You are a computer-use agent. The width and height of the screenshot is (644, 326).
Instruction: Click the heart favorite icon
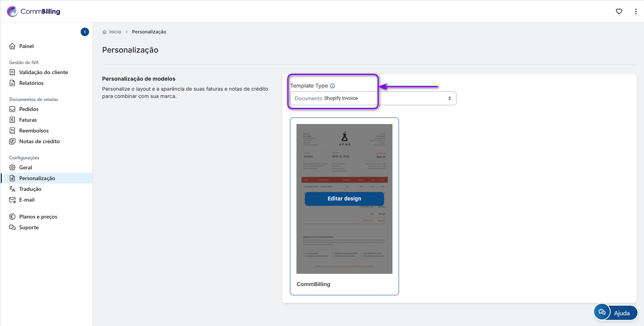point(619,12)
